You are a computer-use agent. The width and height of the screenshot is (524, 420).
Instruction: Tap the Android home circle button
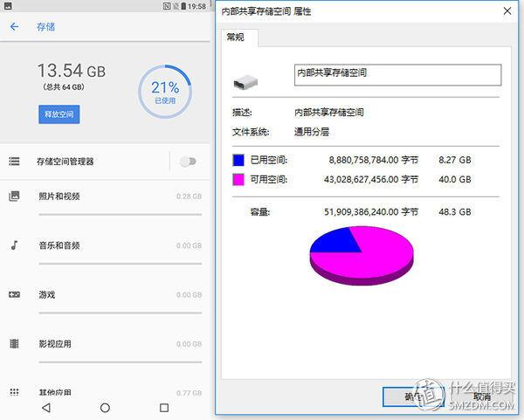(105, 408)
